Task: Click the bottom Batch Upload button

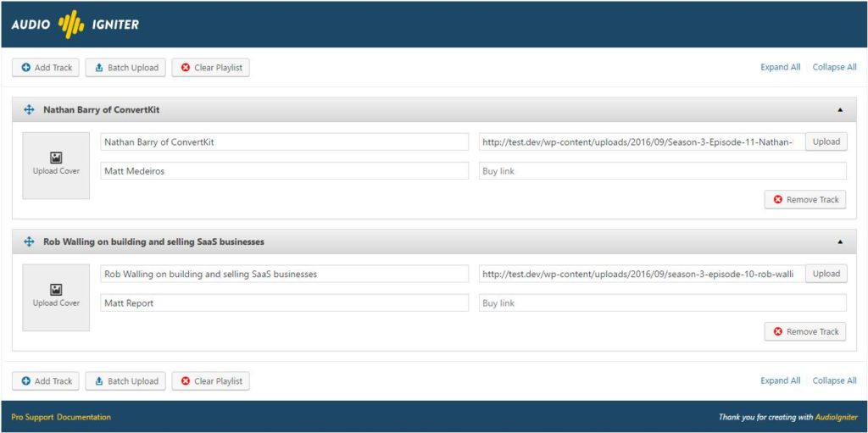Action: [125, 381]
